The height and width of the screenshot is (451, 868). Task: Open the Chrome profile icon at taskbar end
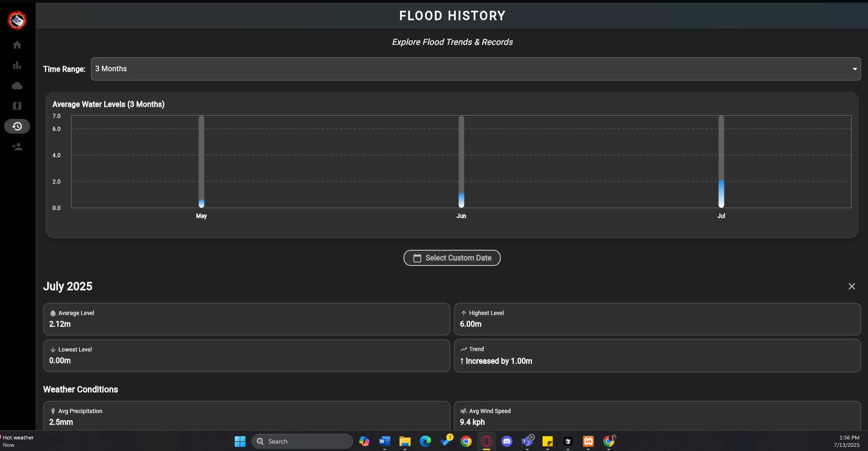pos(609,441)
